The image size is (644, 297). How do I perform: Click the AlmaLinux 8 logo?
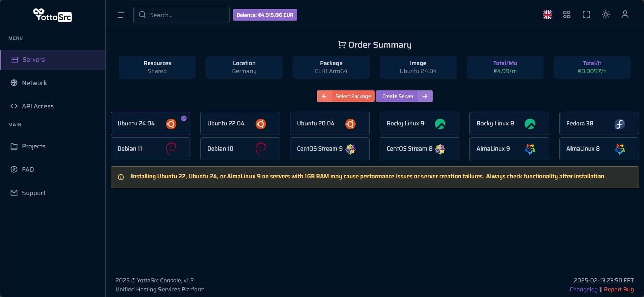point(620,149)
